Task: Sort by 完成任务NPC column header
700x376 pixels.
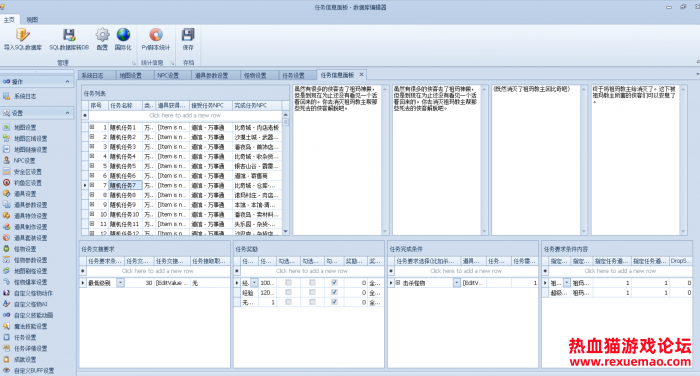Action: [x=257, y=105]
